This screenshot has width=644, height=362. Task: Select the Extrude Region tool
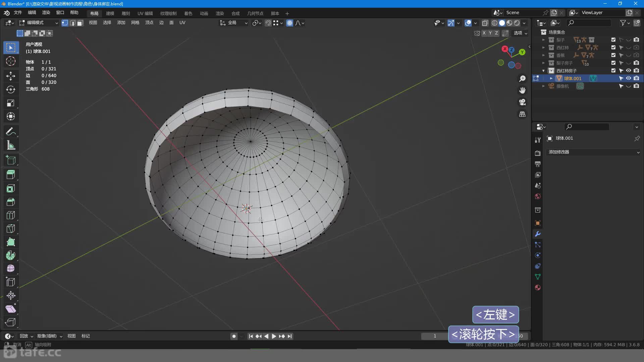pyautogui.click(x=11, y=174)
